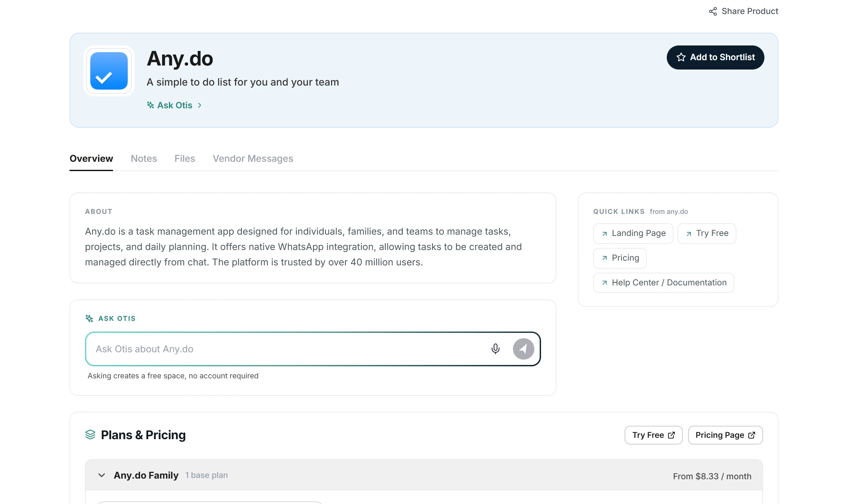Open Help Center / Documentation link
The image size is (848, 504).
coord(663,282)
